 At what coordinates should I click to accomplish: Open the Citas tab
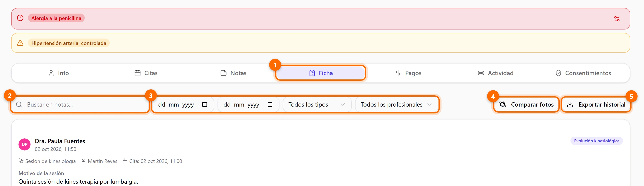146,73
